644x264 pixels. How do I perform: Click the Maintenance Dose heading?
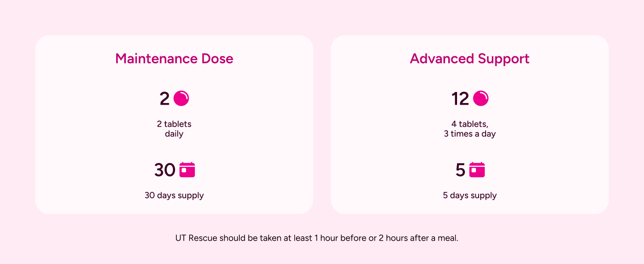pos(174,59)
